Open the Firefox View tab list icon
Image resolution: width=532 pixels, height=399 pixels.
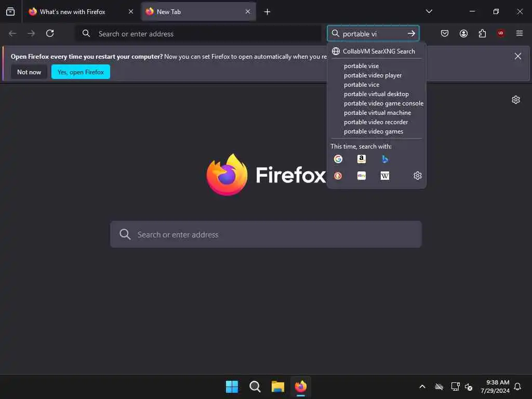pos(10,11)
